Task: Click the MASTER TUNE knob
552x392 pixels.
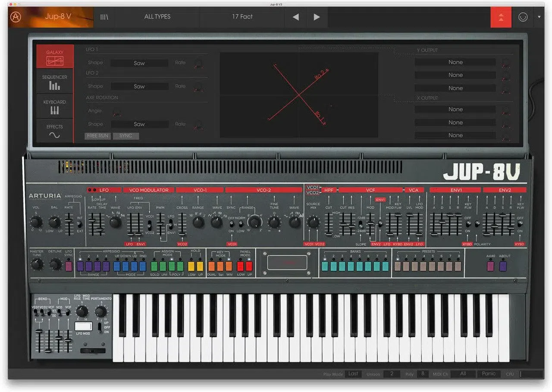Action: [x=37, y=264]
